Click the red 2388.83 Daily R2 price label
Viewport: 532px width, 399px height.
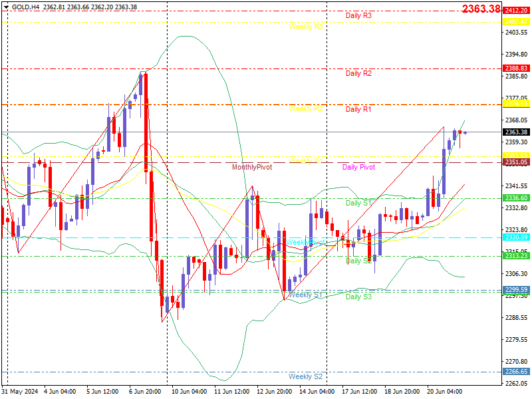pos(516,68)
